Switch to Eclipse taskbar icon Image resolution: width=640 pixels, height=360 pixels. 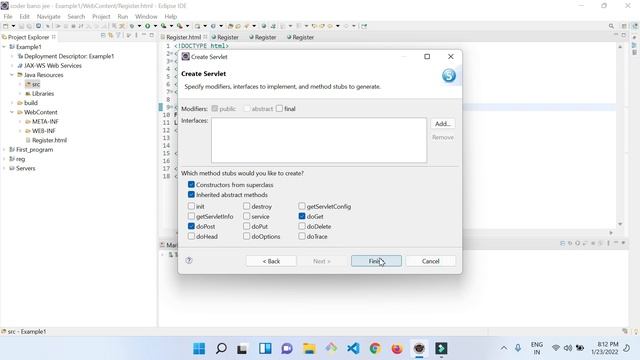[419, 349]
